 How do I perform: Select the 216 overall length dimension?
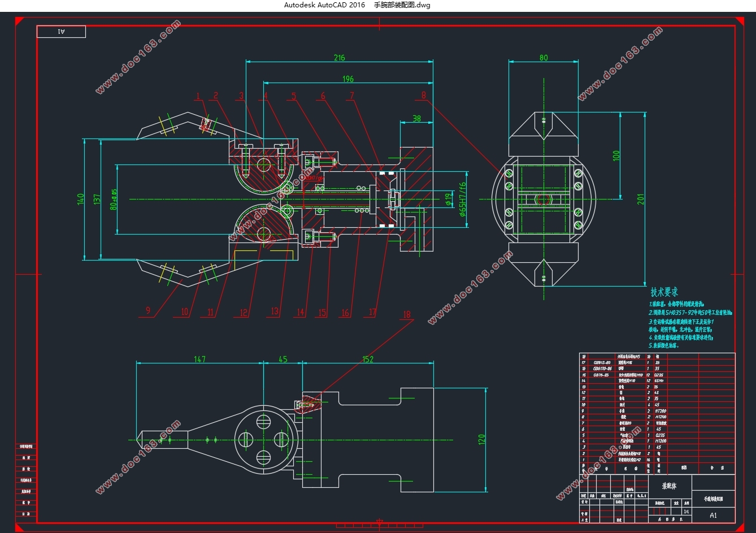(339, 58)
